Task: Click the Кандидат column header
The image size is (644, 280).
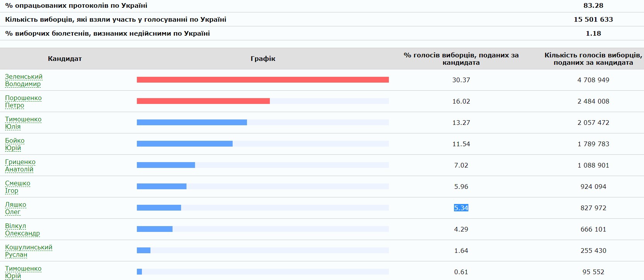Action: (x=65, y=59)
